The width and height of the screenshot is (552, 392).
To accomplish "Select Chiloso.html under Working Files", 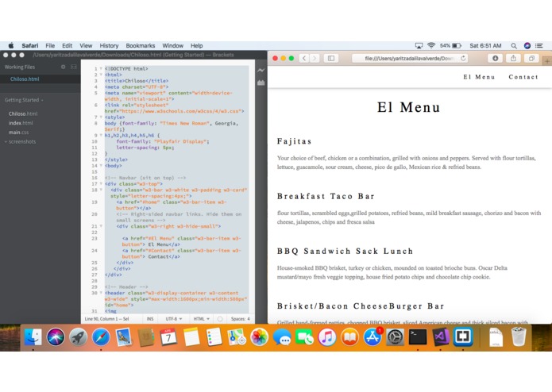I will 25,79.
